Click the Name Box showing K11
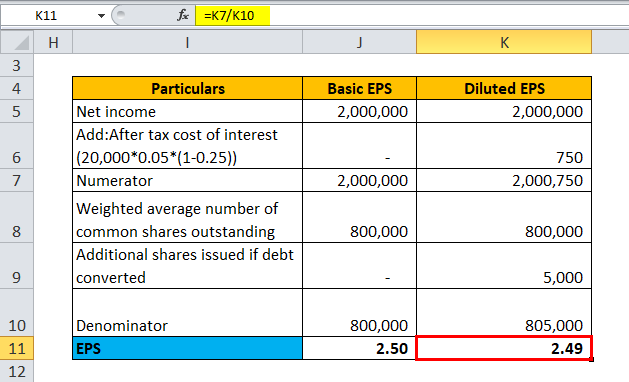Viewport: 629px width, 382px height. click(x=46, y=15)
